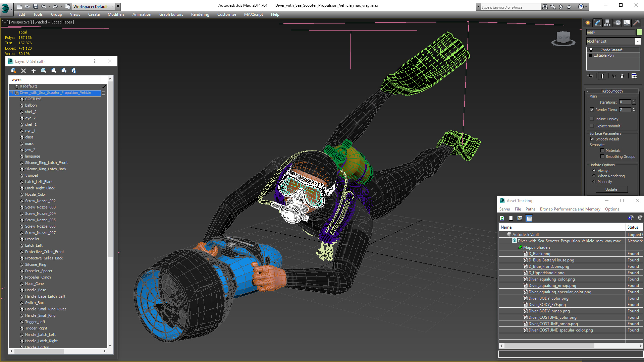
Task: Remove the modifier from the stack
Action: click(622, 76)
